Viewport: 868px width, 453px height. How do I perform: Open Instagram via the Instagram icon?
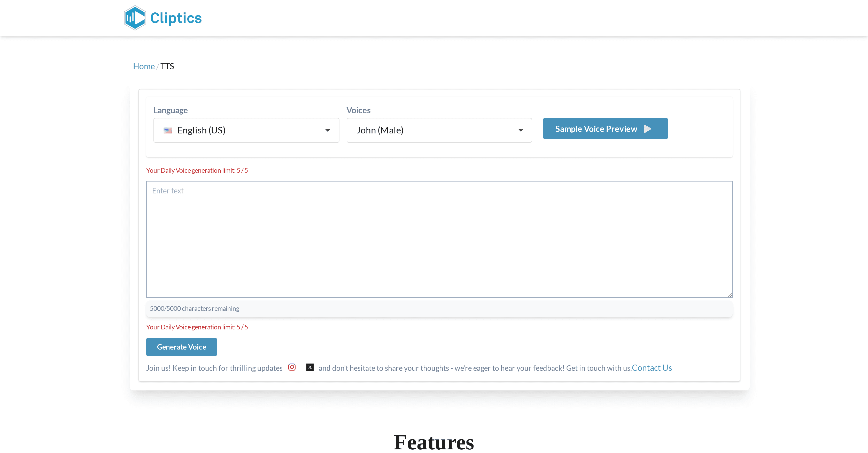[x=292, y=367]
